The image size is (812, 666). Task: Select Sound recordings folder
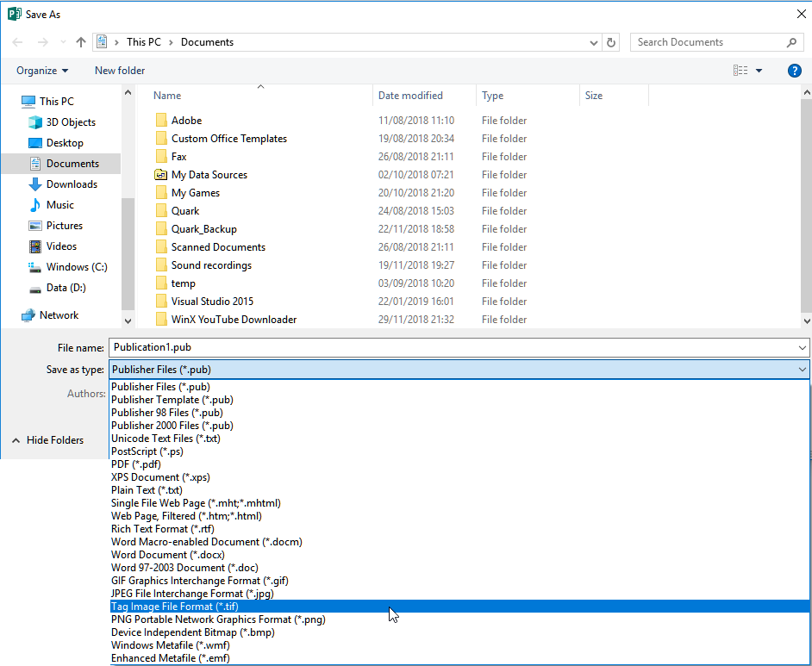(x=203, y=265)
